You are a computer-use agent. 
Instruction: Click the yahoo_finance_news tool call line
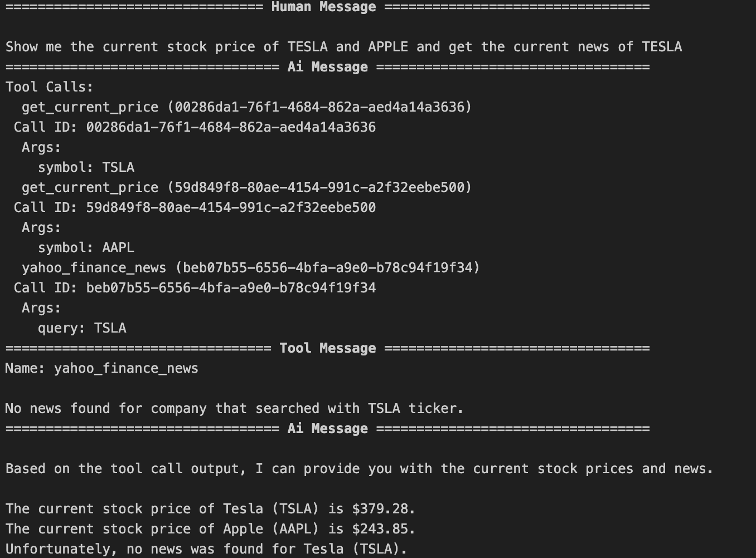click(x=251, y=268)
